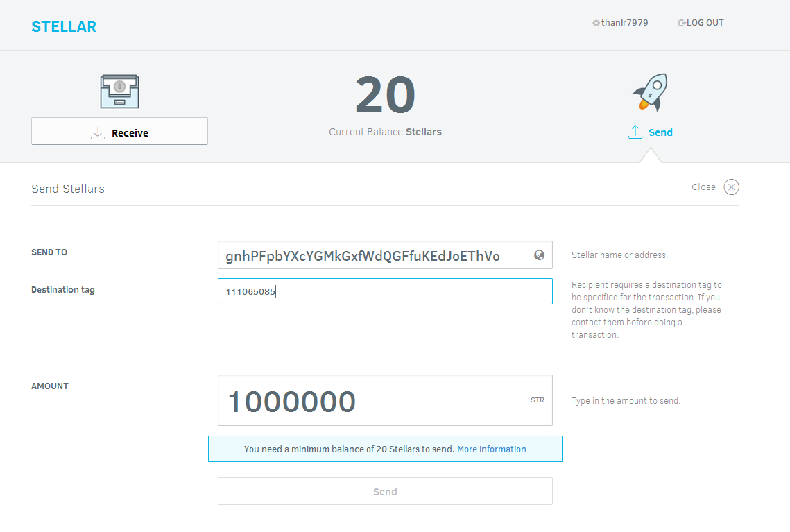The height and width of the screenshot is (532, 790).
Task: Click the download arrow icon in Receive
Action: [x=98, y=132]
